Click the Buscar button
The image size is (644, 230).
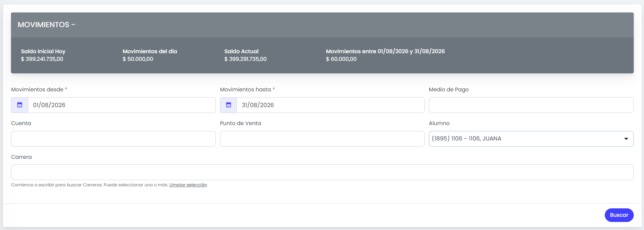619,215
